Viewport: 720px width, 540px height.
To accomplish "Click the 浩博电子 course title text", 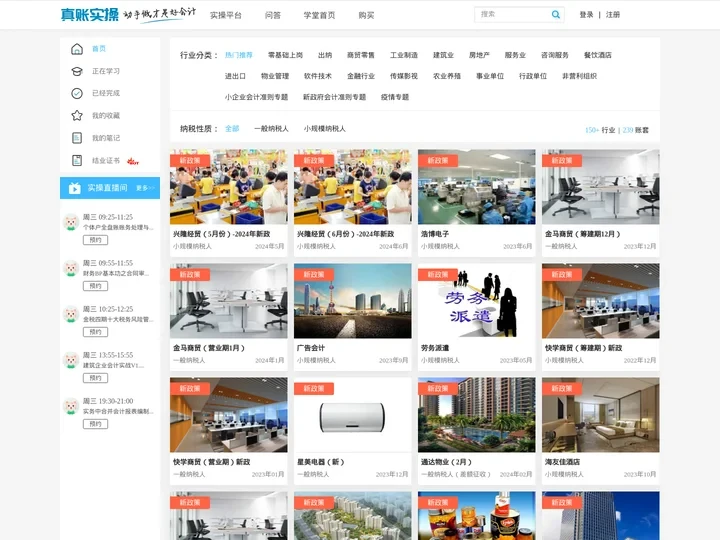I will pos(435,234).
